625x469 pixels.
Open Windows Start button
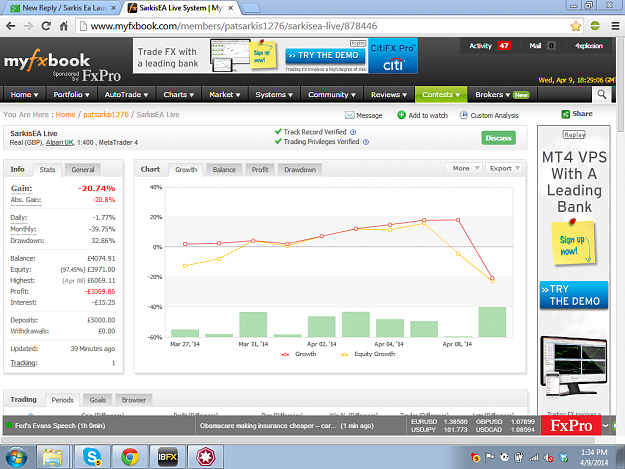click(16, 457)
